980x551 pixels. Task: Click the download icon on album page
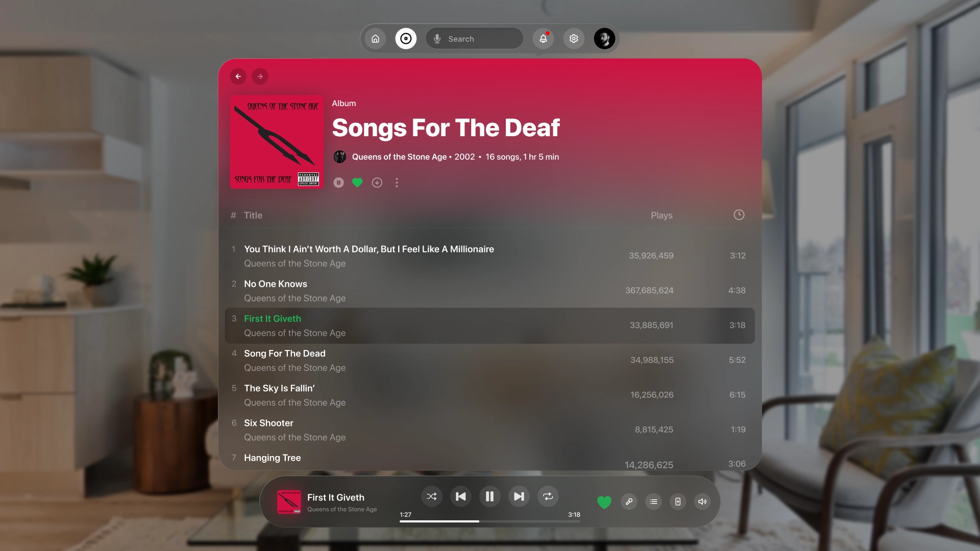[x=377, y=183]
